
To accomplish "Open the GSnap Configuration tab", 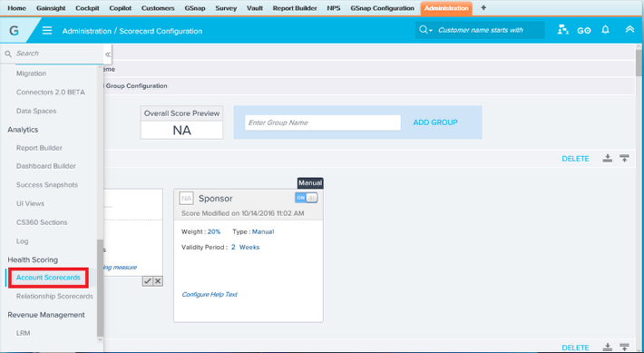I will [x=382, y=8].
